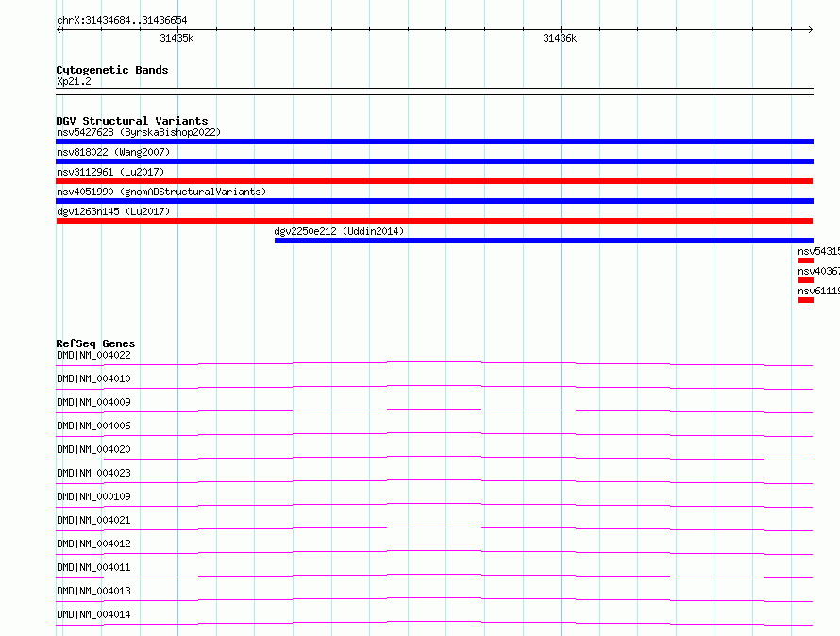Click the 31436k ruler label
The width and height of the screenshot is (840, 636).
click(560, 38)
